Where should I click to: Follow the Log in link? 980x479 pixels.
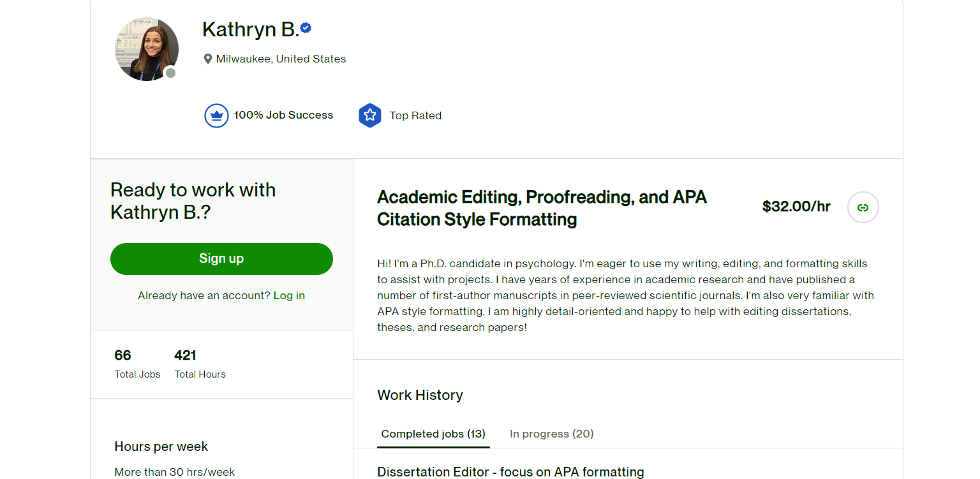tap(289, 295)
